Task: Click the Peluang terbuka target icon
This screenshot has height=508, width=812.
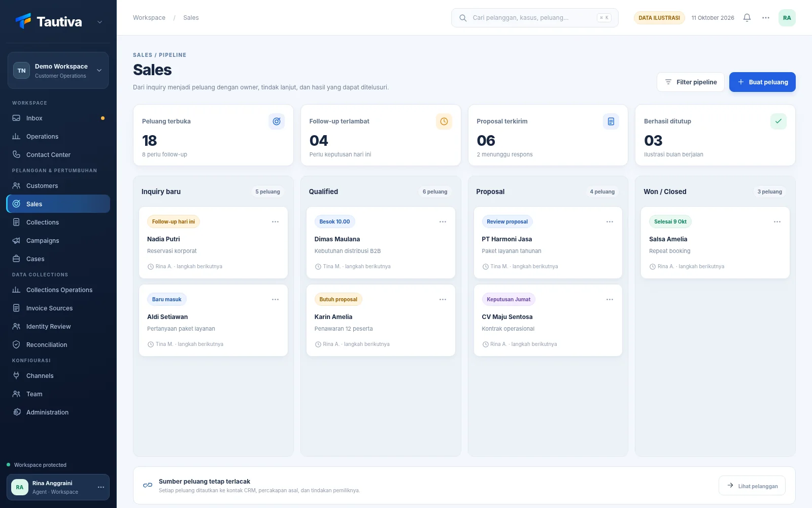Action: 277,121
